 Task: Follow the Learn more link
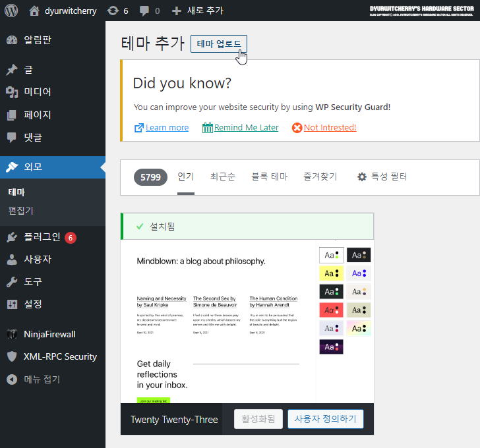(x=167, y=128)
